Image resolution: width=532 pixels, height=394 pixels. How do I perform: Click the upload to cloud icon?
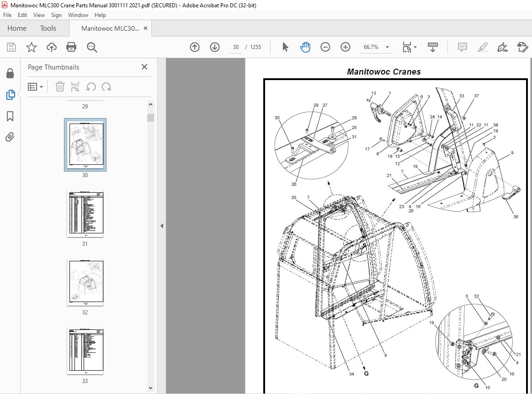[x=52, y=47]
